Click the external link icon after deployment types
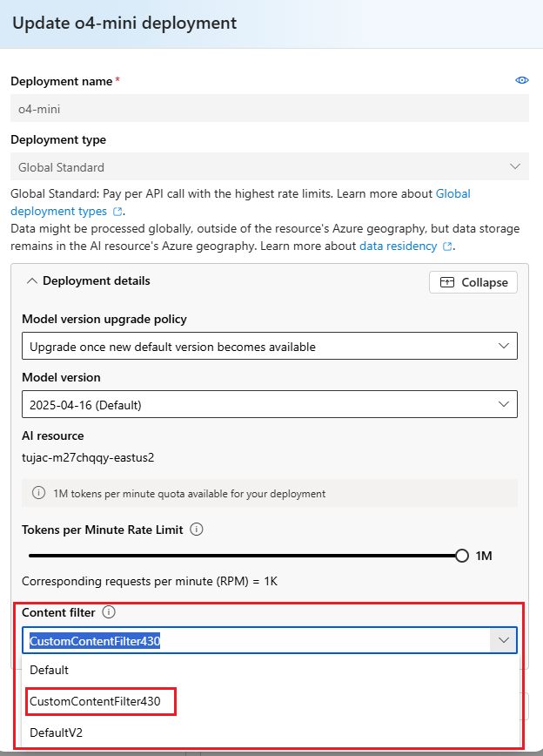This screenshot has height=756, width=543. click(x=117, y=212)
